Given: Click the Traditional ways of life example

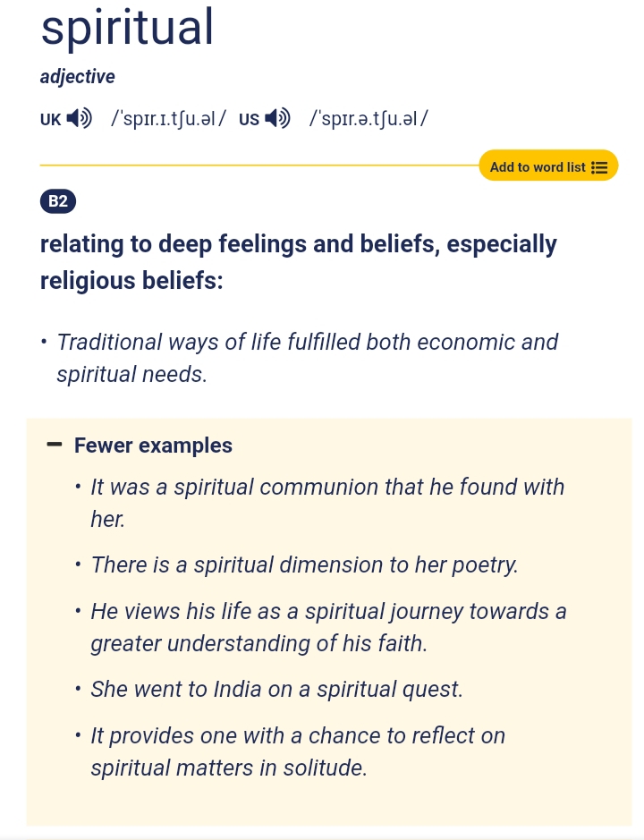Looking at the screenshot, I should click(x=307, y=358).
